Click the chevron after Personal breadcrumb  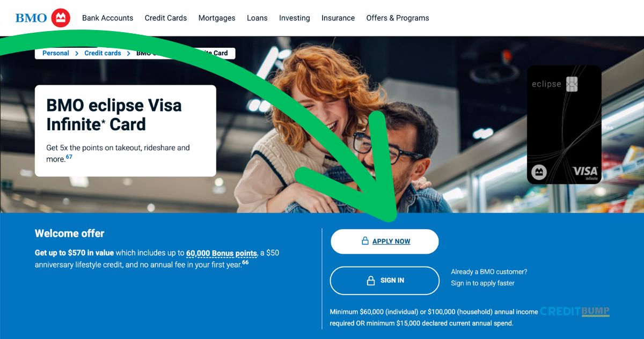pyautogui.click(x=77, y=54)
